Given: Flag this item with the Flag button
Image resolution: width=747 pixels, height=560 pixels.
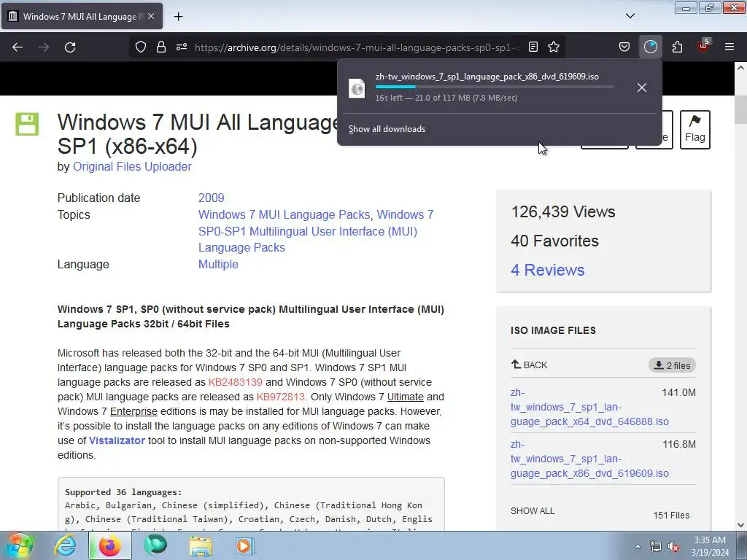Looking at the screenshot, I should (x=694, y=130).
